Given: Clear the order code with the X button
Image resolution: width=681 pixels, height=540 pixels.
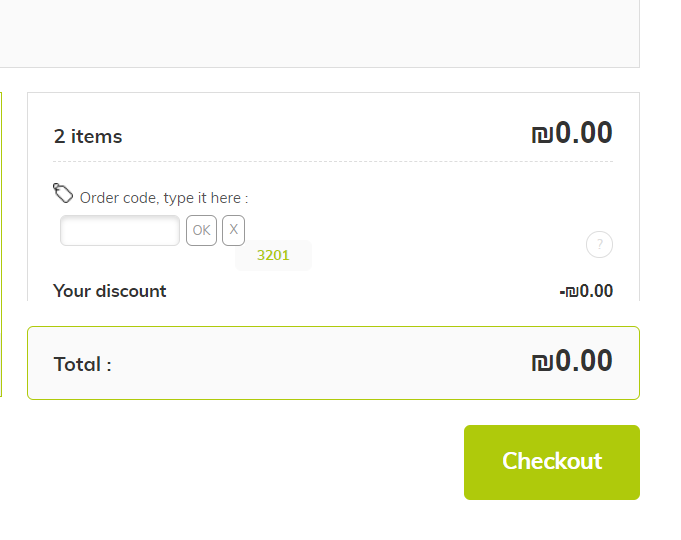Looking at the screenshot, I should 233,230.
